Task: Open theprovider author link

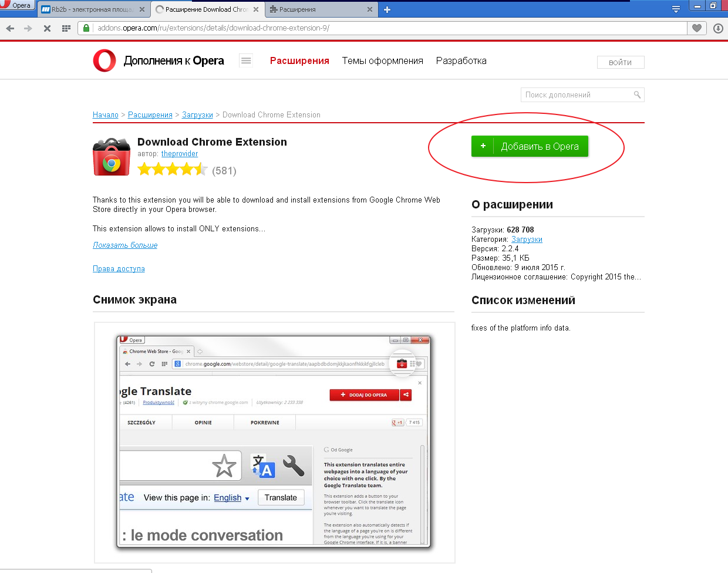Action: 180,154
